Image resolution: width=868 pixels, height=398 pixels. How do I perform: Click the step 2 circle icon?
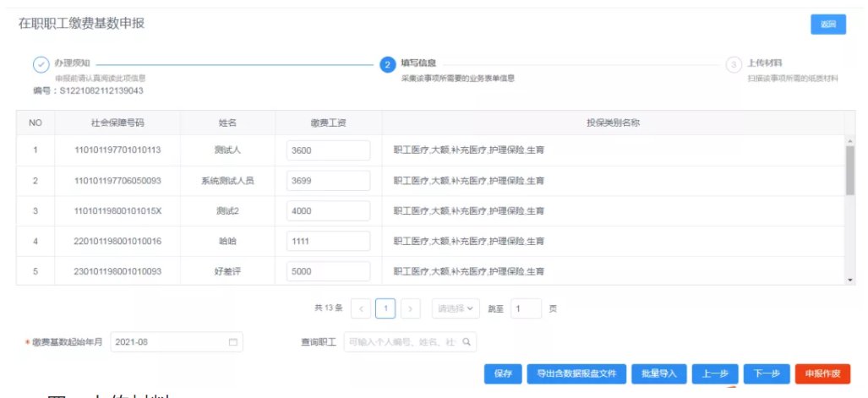(387, 65)
